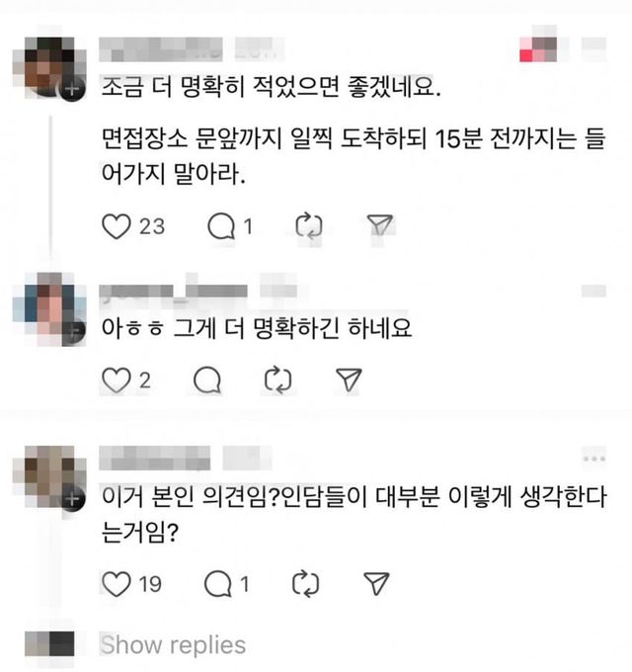Open three-dot menu on third comment
Viewport: 632px width, 672px height.
click(x=593, y=459)
